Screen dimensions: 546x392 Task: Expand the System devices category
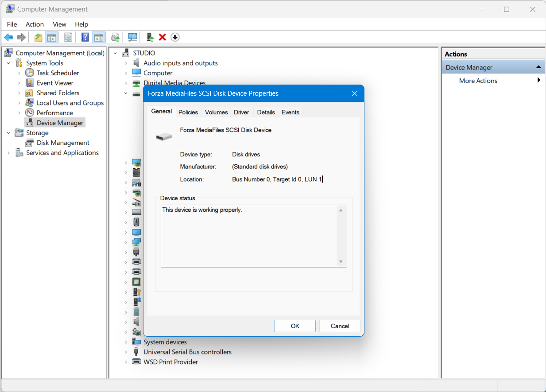pos(126,342)
